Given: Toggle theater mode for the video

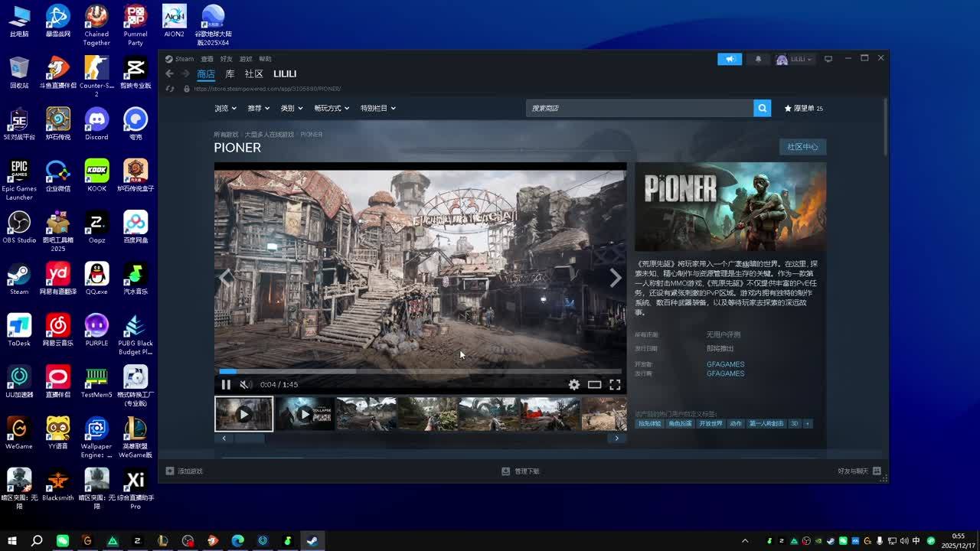Looking at the screenshot, I should coord(594,385).
